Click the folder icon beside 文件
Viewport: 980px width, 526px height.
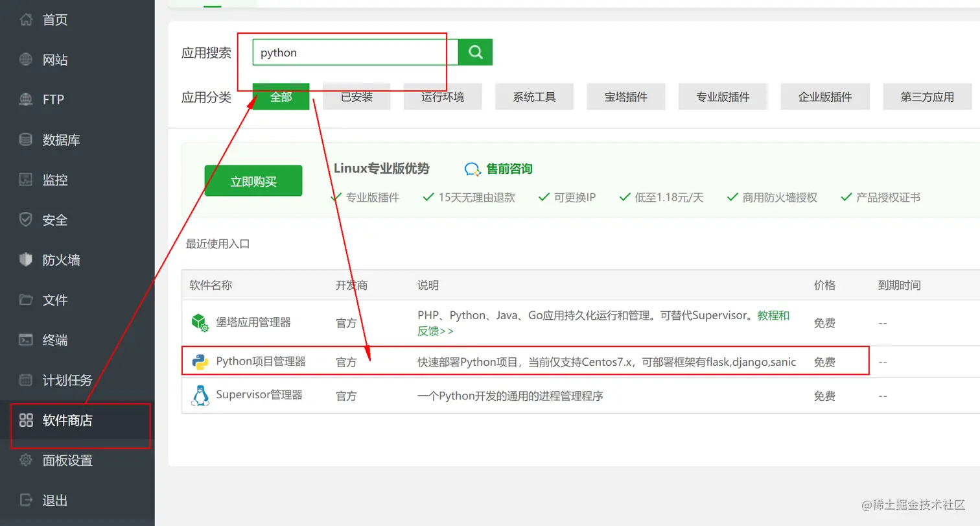point(26,300)
